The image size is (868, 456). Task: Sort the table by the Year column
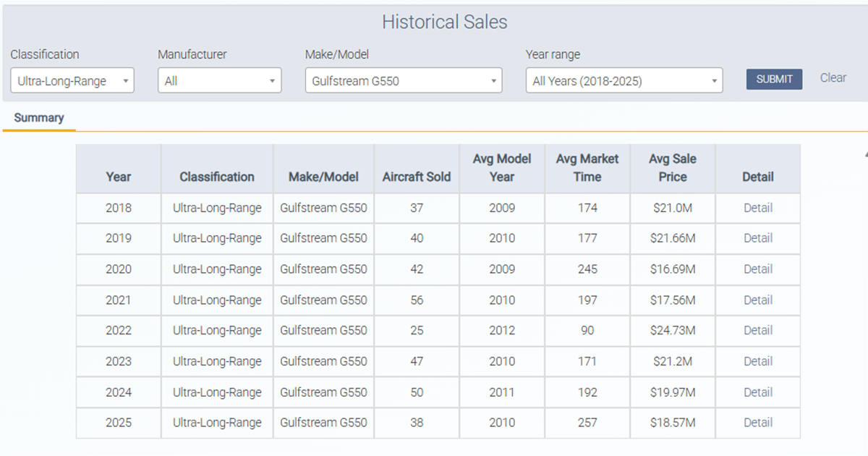(x=118, y=176)
